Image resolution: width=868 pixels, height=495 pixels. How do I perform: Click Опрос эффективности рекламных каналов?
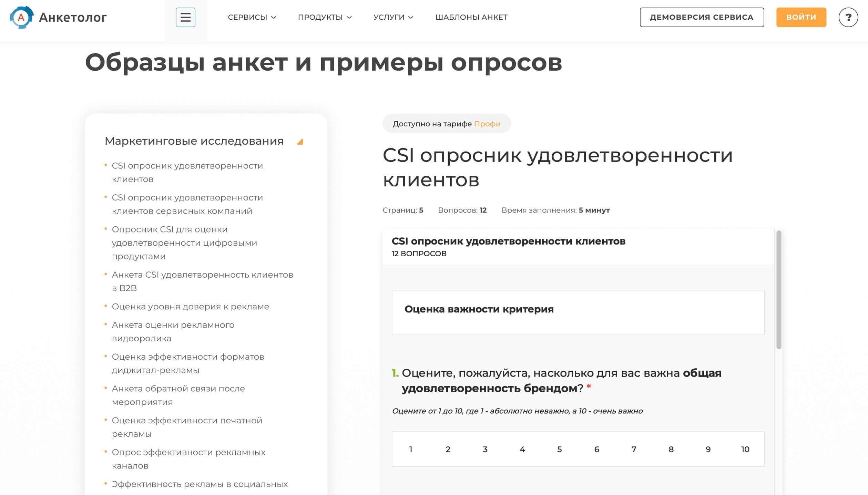(188, 459)
